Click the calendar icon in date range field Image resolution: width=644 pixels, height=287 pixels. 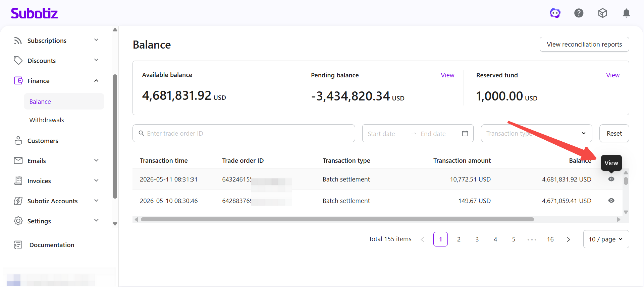click(x=465, y=133)
